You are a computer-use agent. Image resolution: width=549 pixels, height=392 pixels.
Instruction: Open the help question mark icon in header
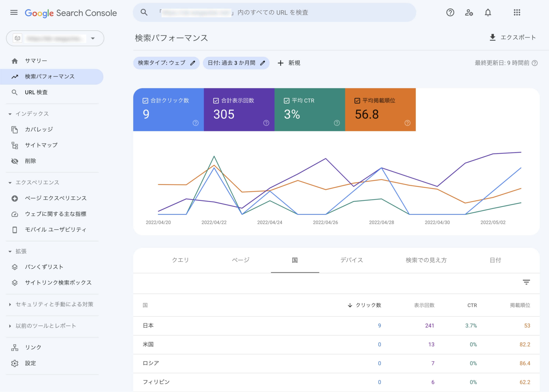point(450,12)
